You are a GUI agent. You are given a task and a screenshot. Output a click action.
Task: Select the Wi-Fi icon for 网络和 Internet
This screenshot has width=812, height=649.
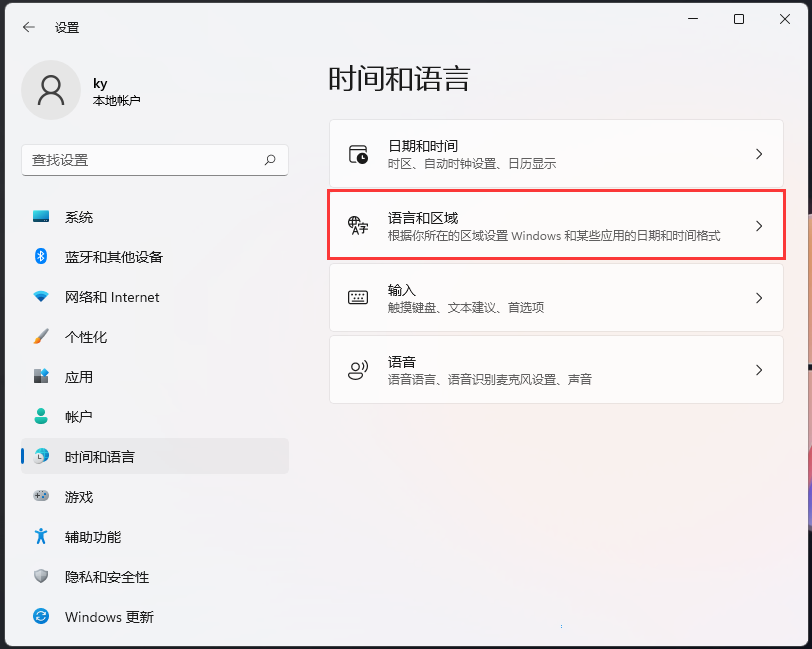coord(40,297)
